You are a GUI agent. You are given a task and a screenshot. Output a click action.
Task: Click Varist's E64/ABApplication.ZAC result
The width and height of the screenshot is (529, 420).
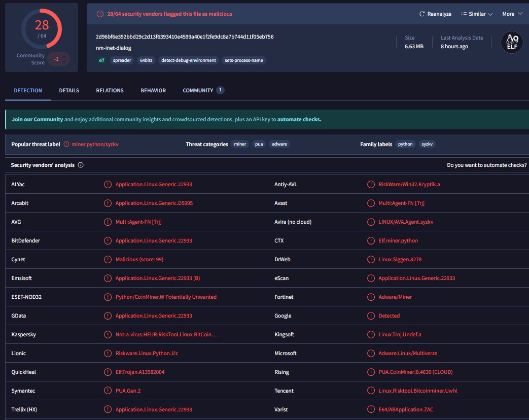406,409
